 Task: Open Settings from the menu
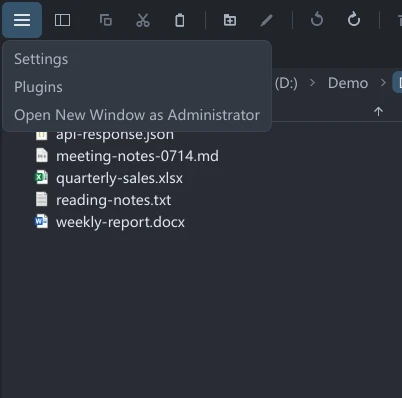(41, 59)
